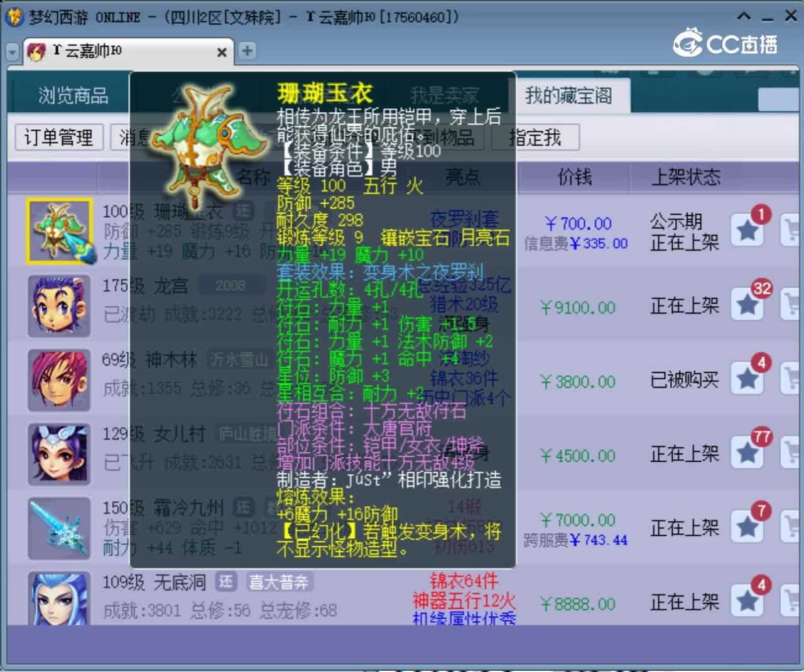The image size is (804, 672).
Task: Favorite the ￥3800.00 神木林 listing star
Action: [747, 379]
